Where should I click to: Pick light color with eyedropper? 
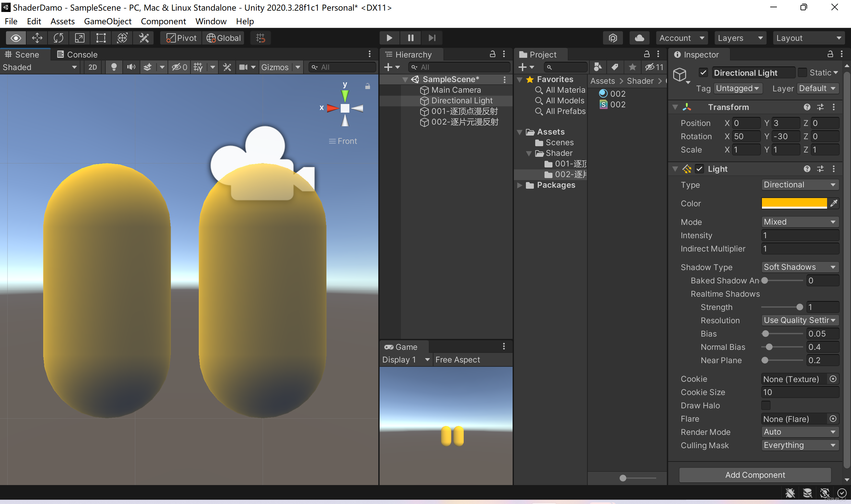tap(834, 203)
